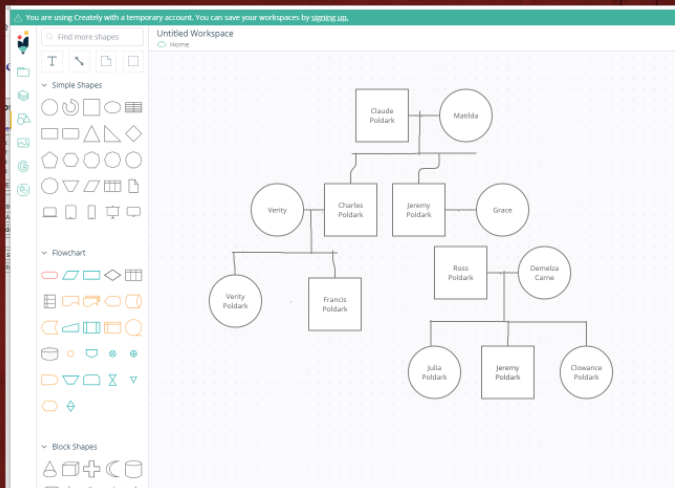The height and width of the screenshot is (488, 675).
Task: Click the Untitled Workspace title
Action: (x=195, y=34)
